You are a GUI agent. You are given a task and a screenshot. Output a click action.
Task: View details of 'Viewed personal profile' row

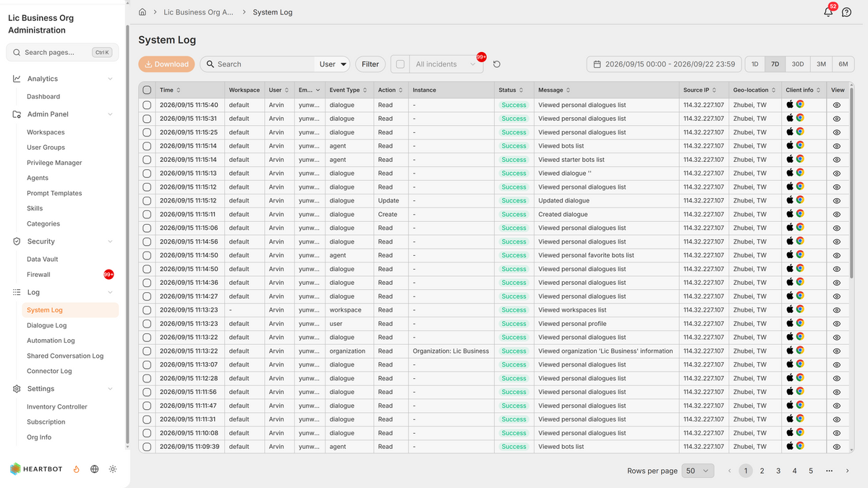click(837, 324)
